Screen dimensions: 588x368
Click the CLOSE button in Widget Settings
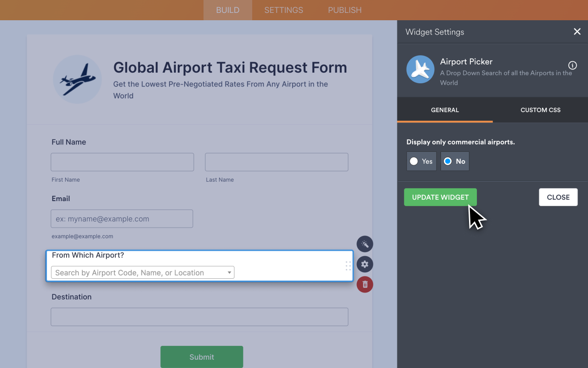558,197
